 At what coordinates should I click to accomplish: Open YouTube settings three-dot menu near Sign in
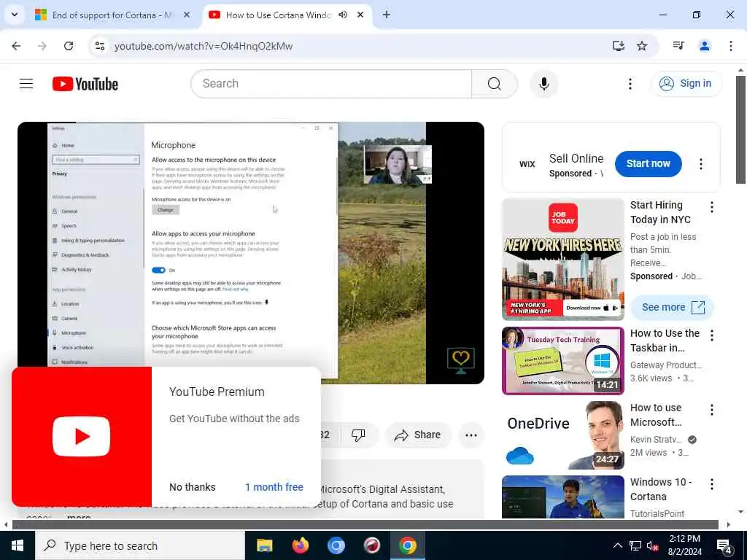pos(630,84)
